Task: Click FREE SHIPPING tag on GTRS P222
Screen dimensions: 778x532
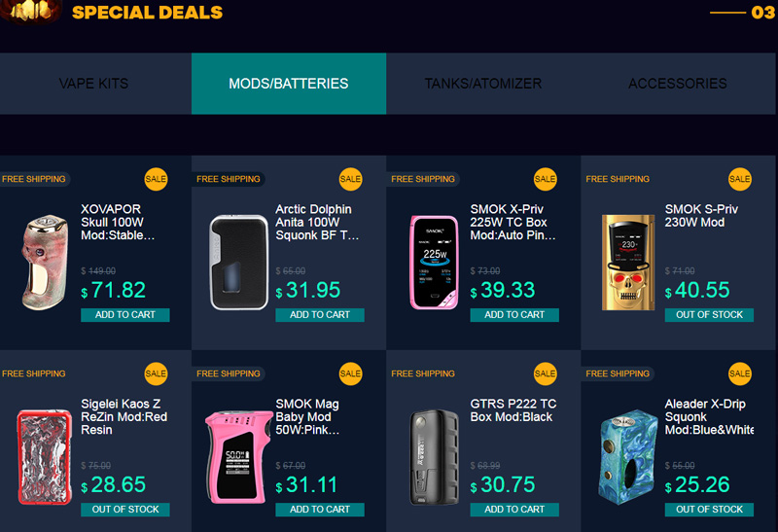Action: tap(423, 373)
